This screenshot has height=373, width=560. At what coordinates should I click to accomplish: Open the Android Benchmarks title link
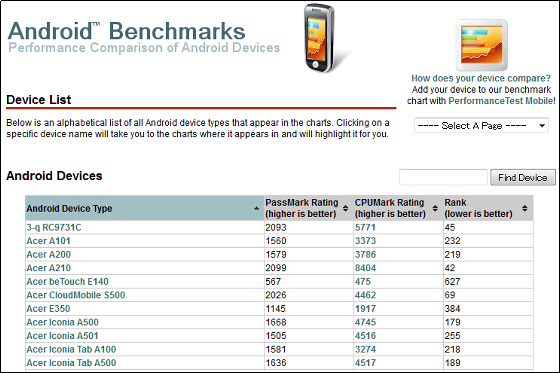[x=126, y=31]
